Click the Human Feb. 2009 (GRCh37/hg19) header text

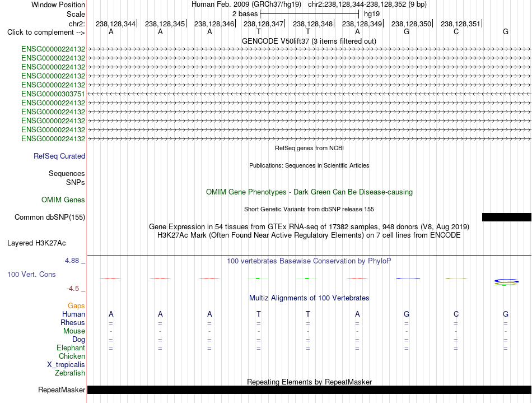point(246,4)
